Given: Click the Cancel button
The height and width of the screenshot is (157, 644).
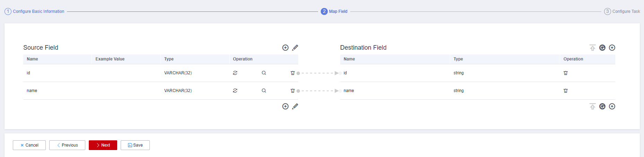Looking at the screenshot, I should (29, 145).
